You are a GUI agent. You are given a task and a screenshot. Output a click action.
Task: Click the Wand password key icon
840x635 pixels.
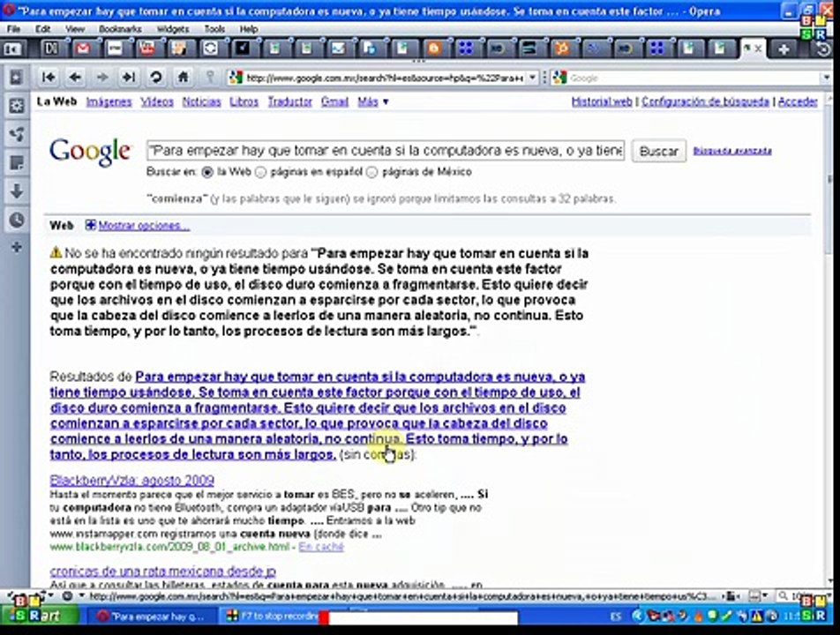tap(210, 78)
